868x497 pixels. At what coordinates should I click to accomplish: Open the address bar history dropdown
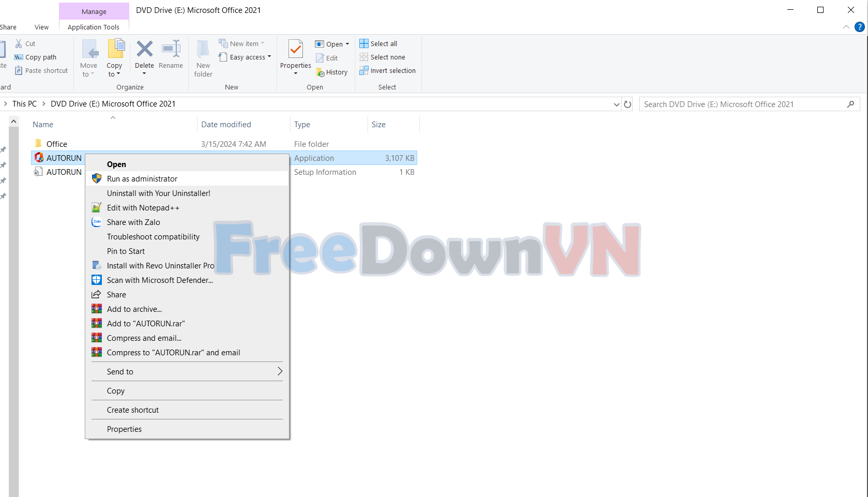click(x=616, y=104)
